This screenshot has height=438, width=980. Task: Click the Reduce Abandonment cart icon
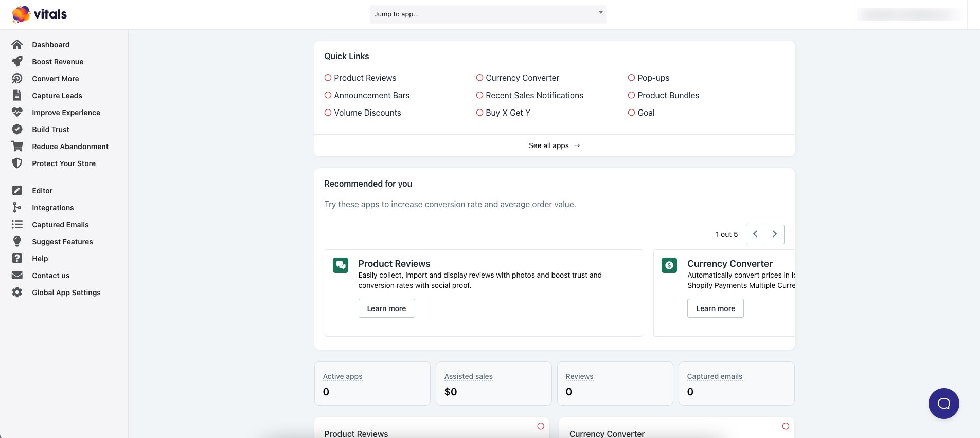point(17,147)
